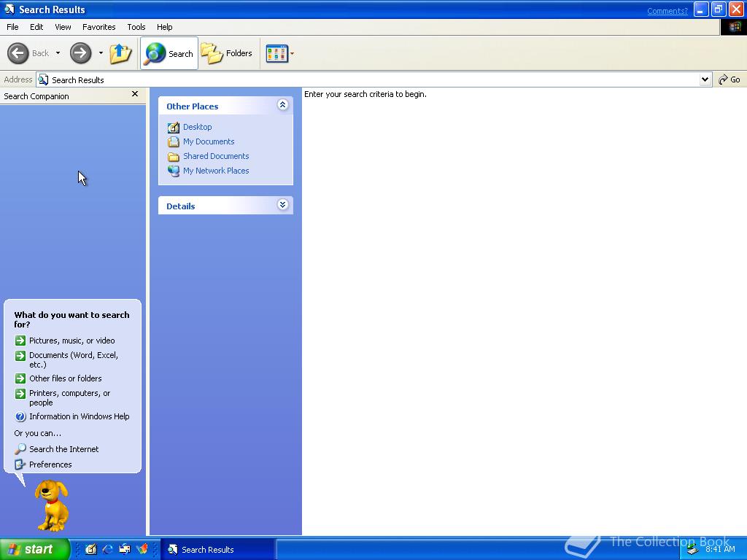Click the My Documents folder icon
Image resolution: width=747 pixels, height=560 pixels.
click(174, 142)
